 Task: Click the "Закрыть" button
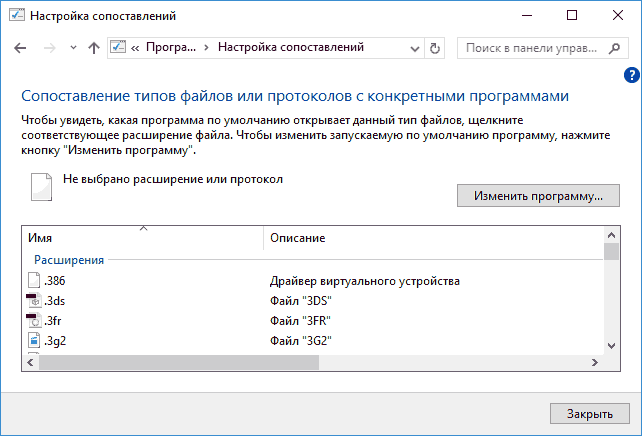(x=590, y=413)
